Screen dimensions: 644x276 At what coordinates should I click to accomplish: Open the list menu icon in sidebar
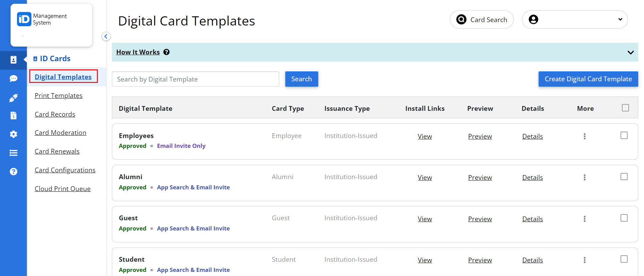click(13, 153)
